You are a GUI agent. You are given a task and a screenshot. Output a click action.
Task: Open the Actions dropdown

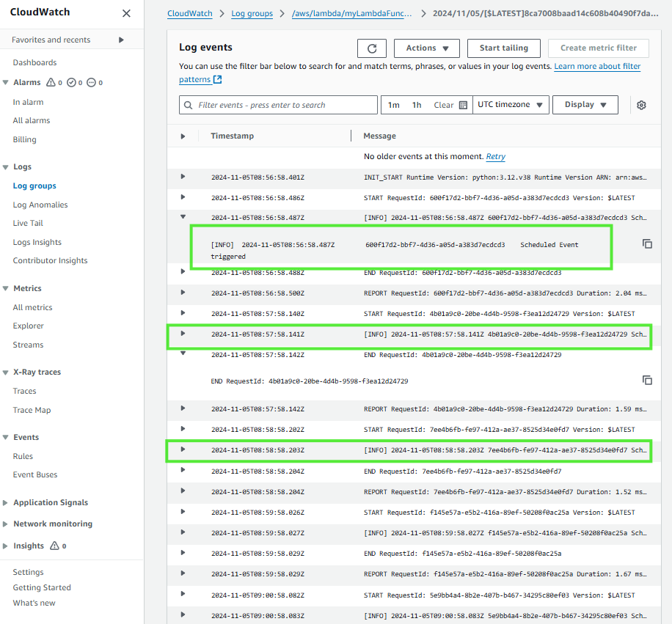(x=426, y=48)
